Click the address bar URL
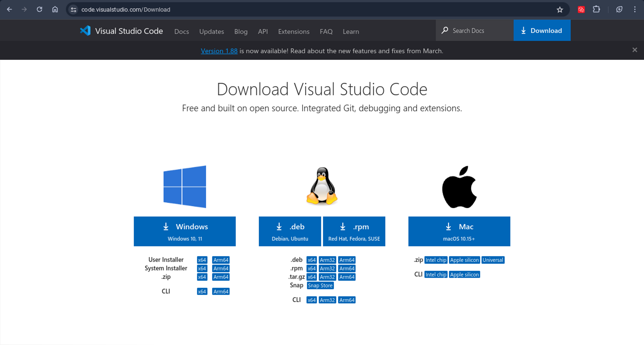 pyautogui.click(x=126, y=10)
